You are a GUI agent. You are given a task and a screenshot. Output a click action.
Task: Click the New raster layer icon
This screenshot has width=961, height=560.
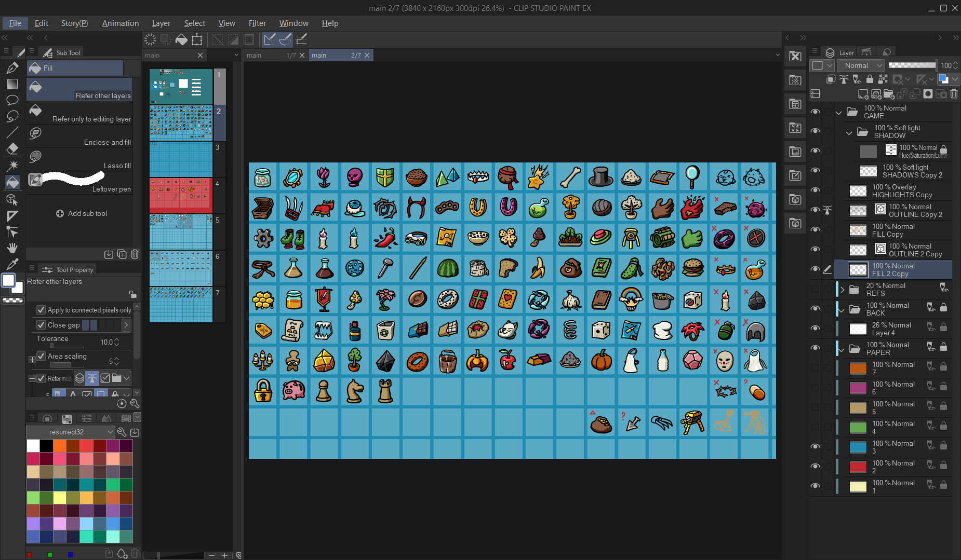[863, 94]
